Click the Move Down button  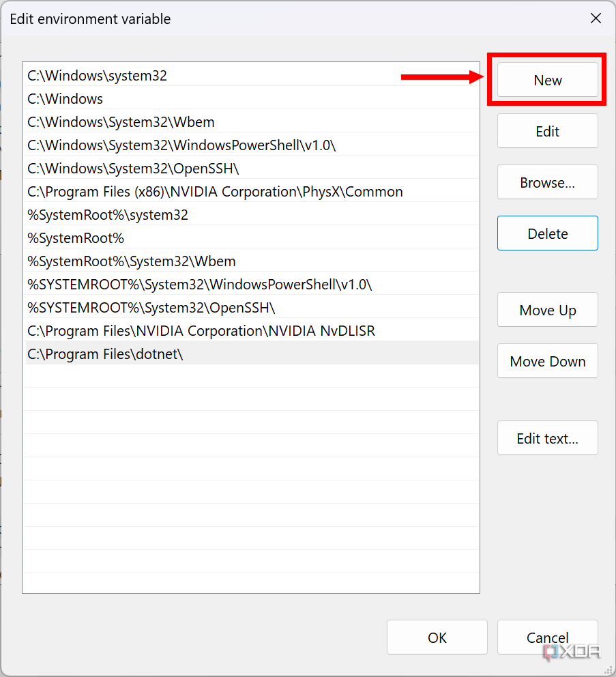[x=547, y=361]
